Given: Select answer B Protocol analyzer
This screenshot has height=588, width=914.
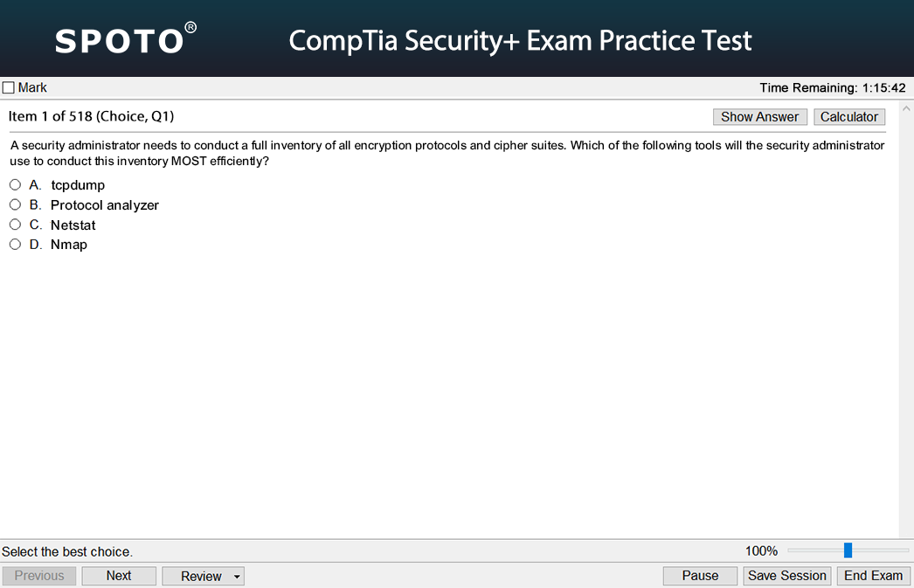Looking at the screenshot, I should click(15, 204).
